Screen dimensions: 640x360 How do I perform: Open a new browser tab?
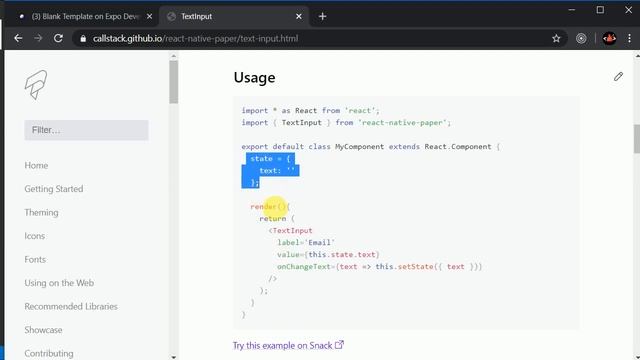pos(322,16)
